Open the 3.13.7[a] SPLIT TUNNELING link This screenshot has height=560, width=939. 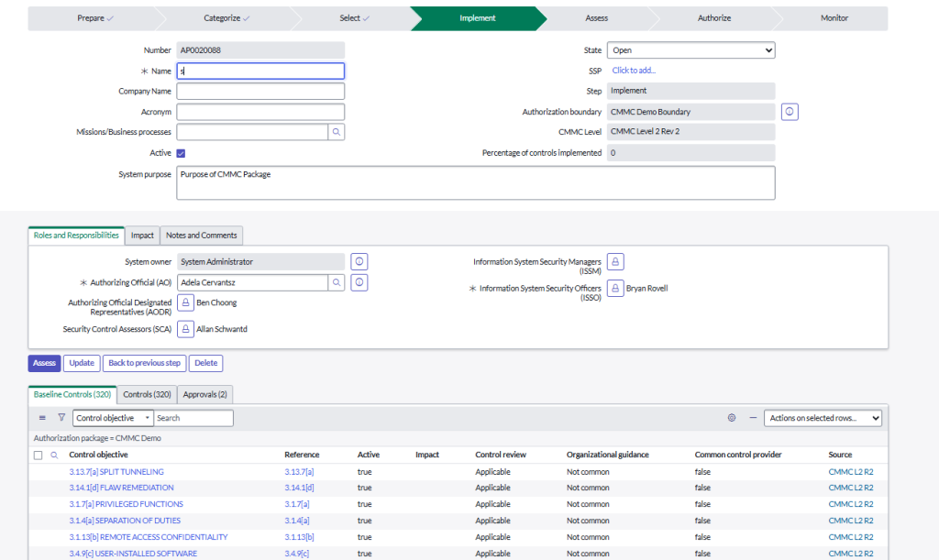tap(116, 472)
